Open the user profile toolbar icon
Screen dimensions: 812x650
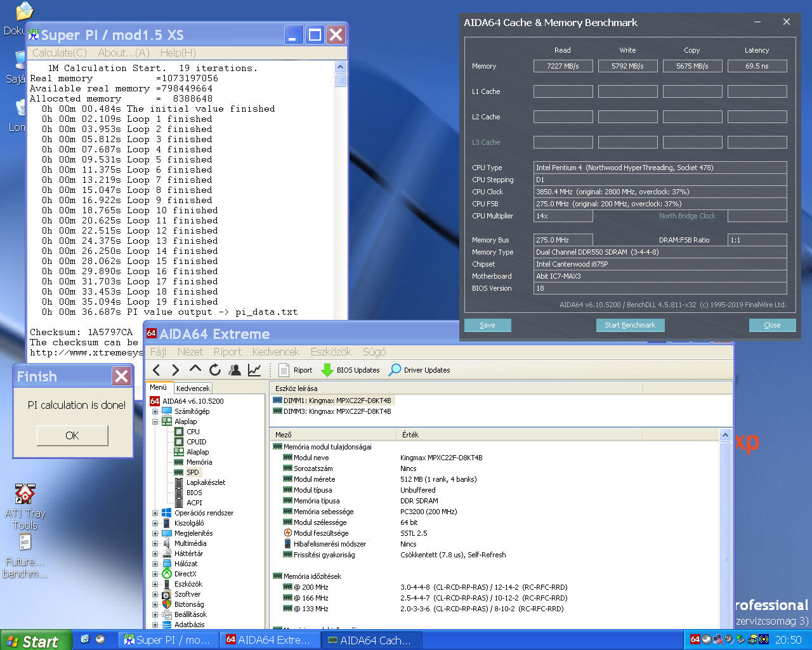(x=235, y=370)
